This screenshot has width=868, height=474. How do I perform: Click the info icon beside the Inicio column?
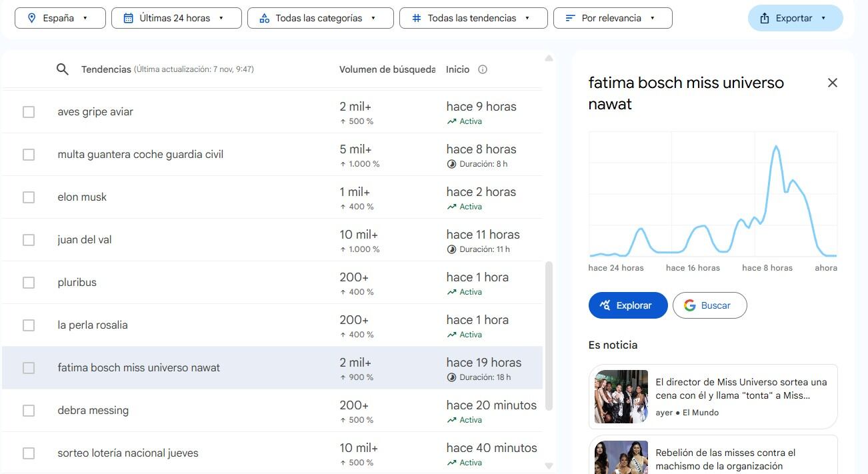483,69
